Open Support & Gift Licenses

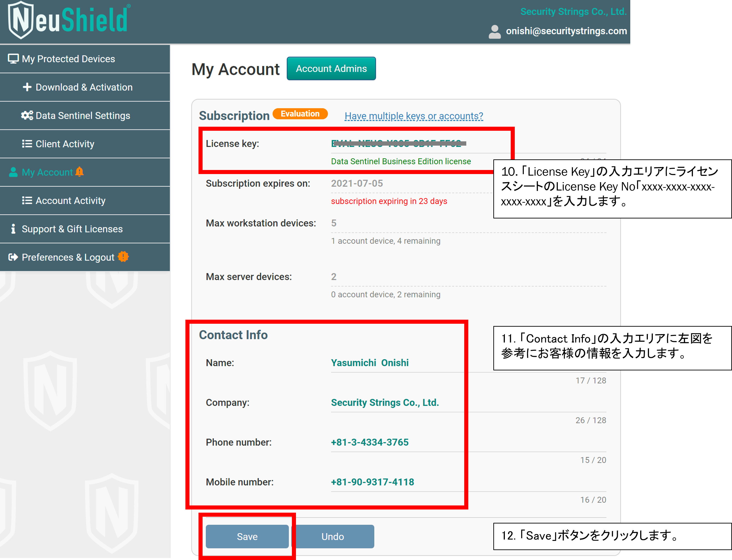point(85,229)
